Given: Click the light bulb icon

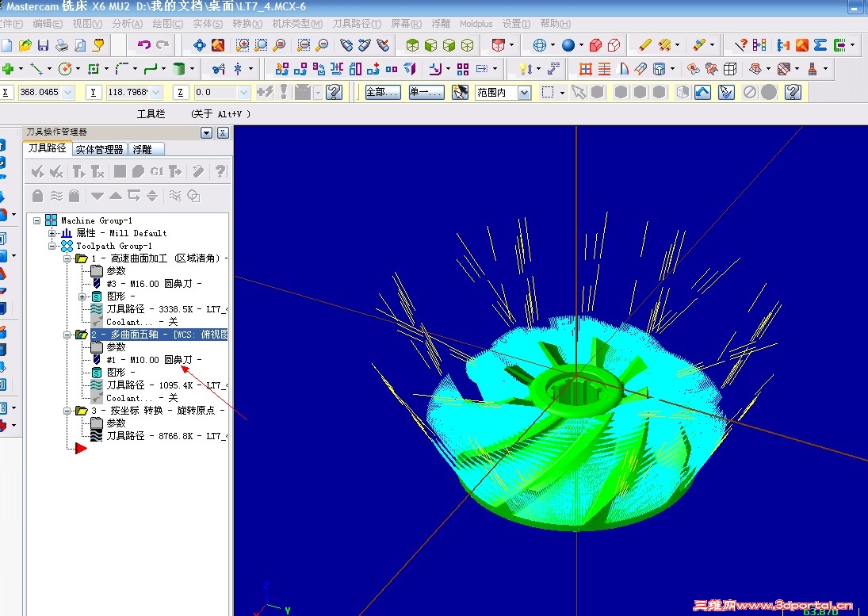Looking at the screenshot, I should tap(522, 69).
